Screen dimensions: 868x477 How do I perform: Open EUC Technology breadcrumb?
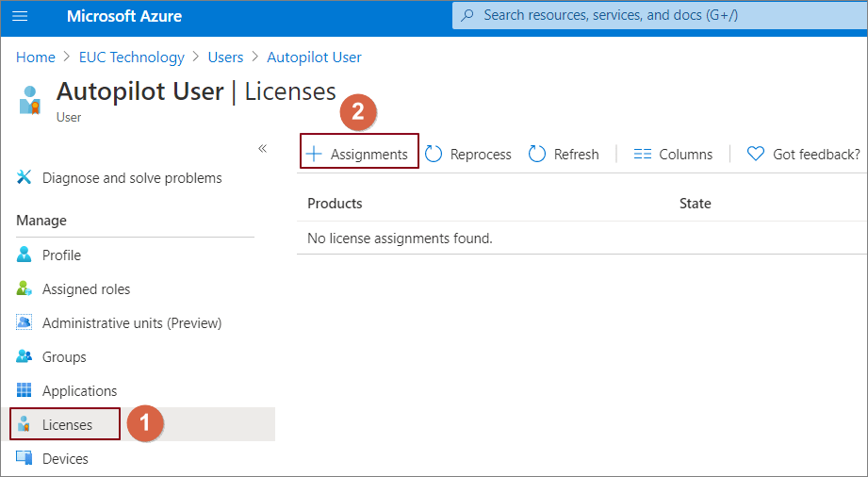click(132, 58)
